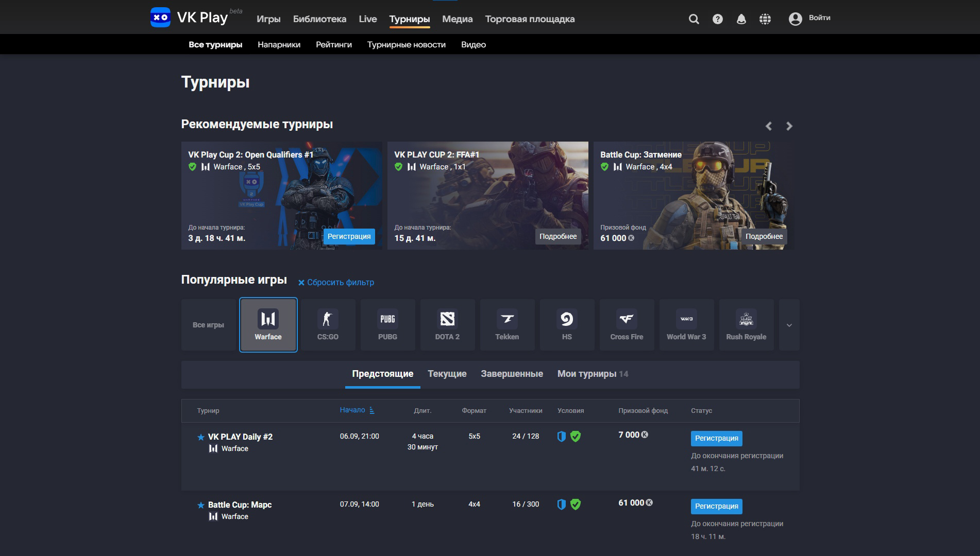Select the Rush Royale game filter
This screenshot has height=556, width=980.
coord(746,325)
